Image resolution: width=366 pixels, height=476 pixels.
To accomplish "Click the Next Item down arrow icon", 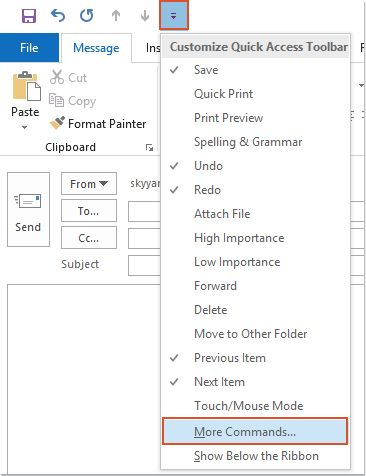I will pos(145,15).
